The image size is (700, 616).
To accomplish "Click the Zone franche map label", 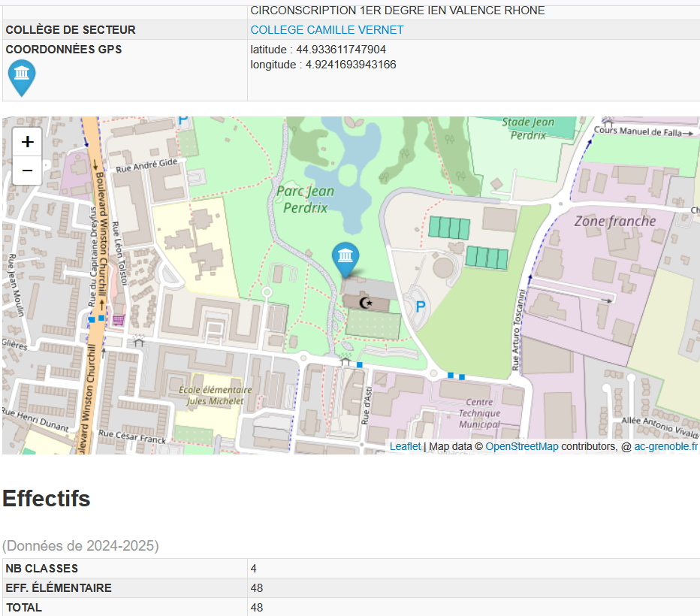I will (x=614, y=221).
